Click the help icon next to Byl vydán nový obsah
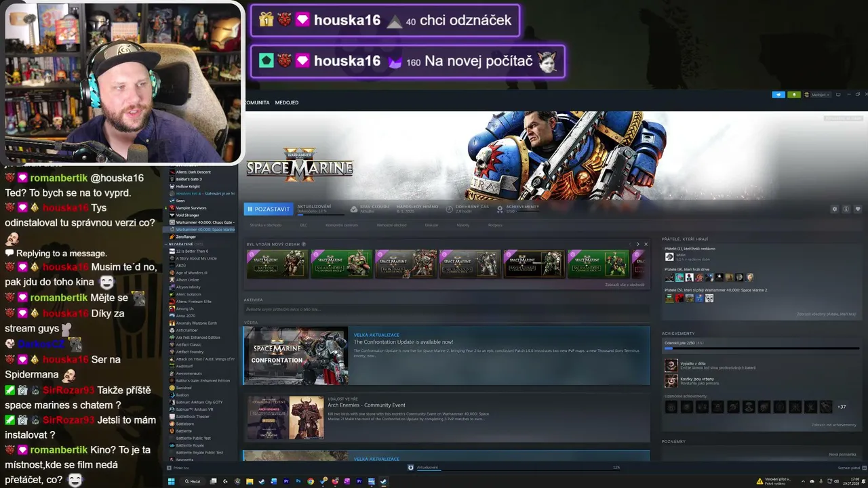The width and height of the screenshot is (868, 488). coord(304,244)
